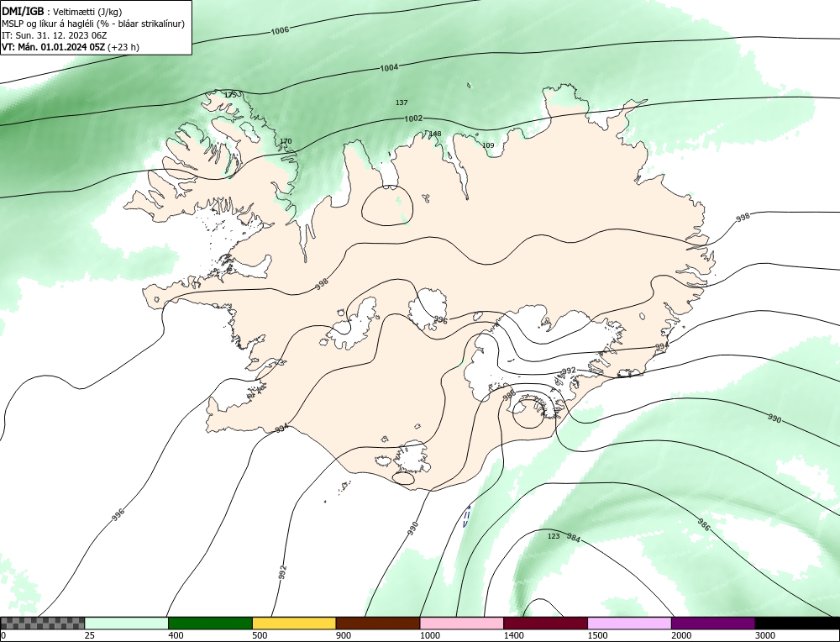This screenshot has width=840, height=642.
Task: Click the '175' value over the Westfjords
Action: [230, 95]
